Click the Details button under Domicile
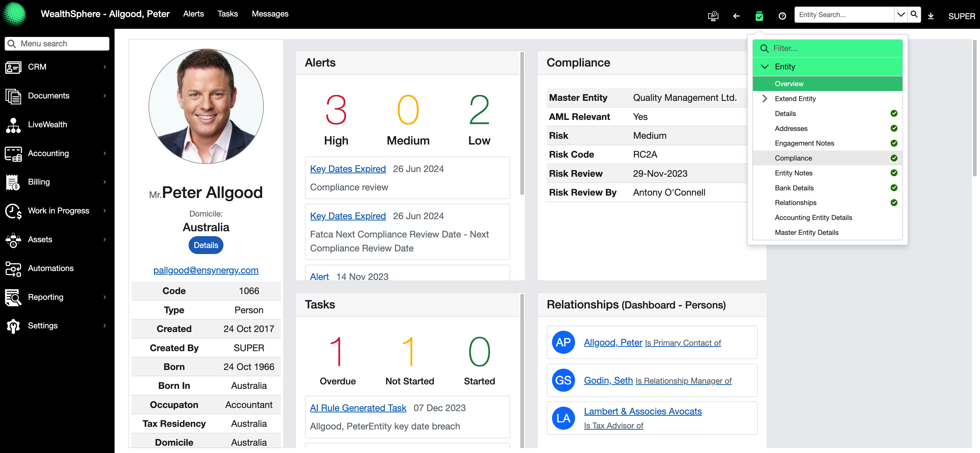The image size is (980, 453). (205, 245)
